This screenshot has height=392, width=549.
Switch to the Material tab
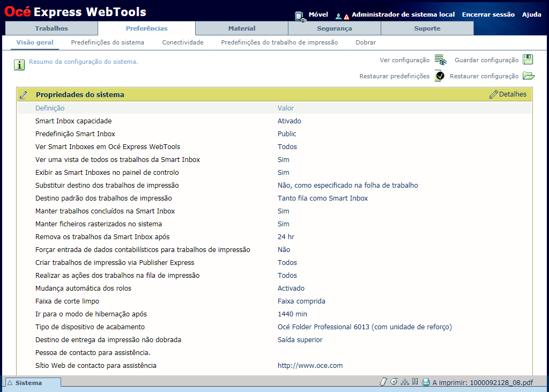click(242, 28)
